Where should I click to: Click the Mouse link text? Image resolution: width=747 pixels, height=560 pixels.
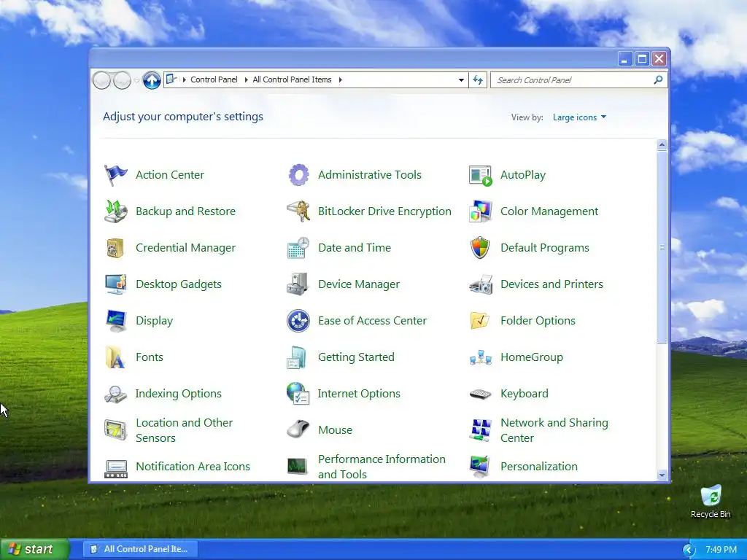tap(336, 430)
